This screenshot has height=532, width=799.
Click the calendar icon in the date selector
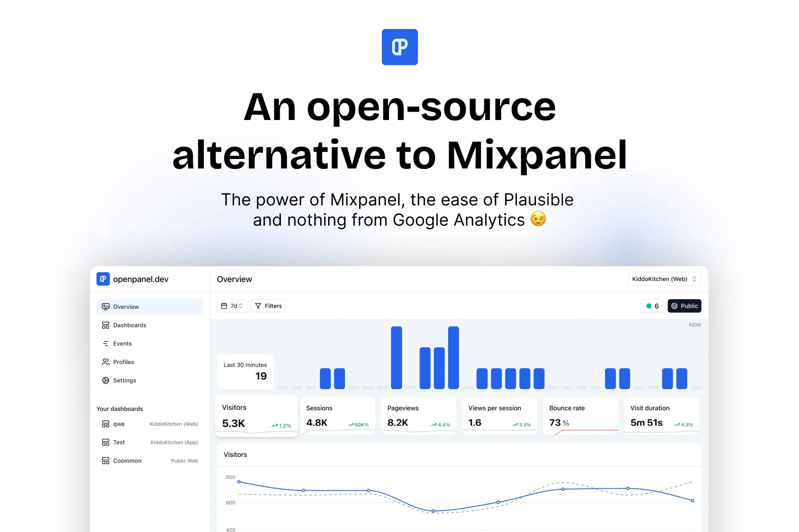coord(225,306)
